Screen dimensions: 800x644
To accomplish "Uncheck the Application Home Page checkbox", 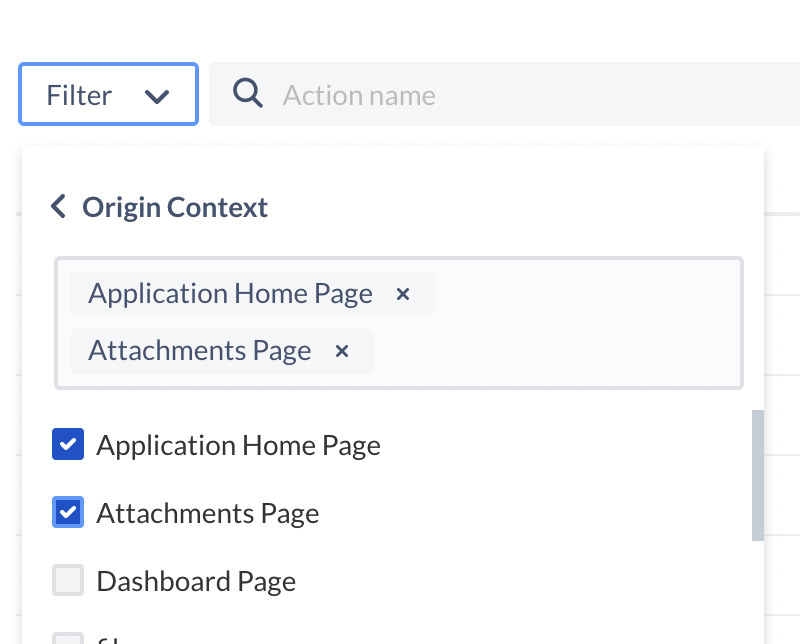I will pyautogui.click(x=68, y=445).
